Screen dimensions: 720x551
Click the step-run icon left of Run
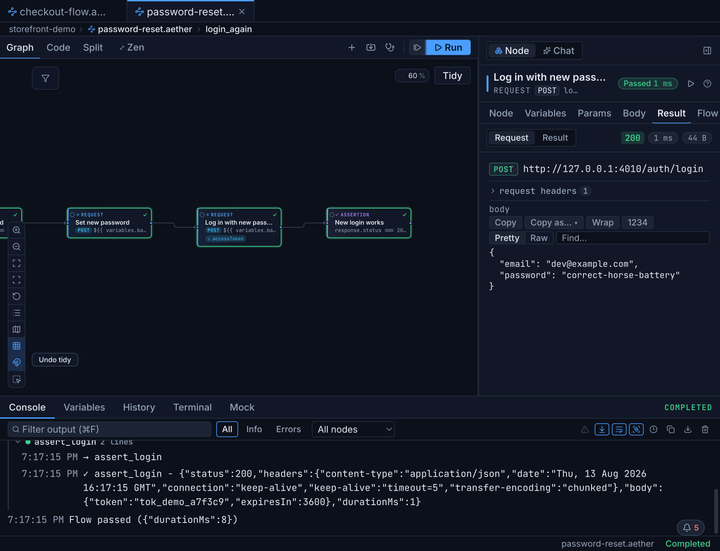[x=417, y=47]
